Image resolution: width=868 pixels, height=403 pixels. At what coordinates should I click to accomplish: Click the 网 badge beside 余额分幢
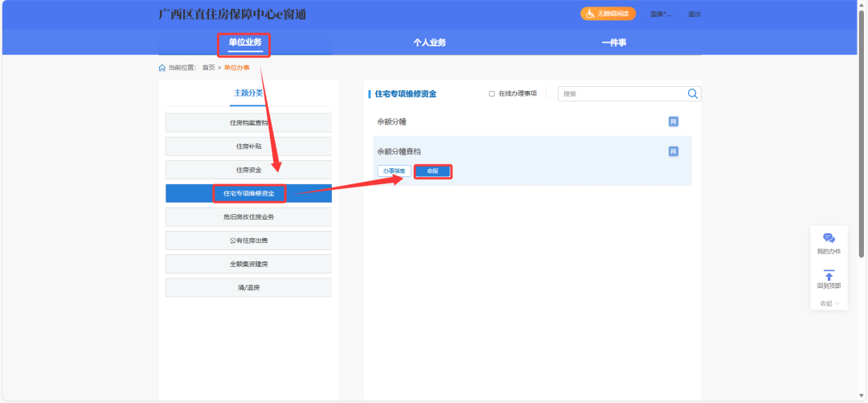674,121
